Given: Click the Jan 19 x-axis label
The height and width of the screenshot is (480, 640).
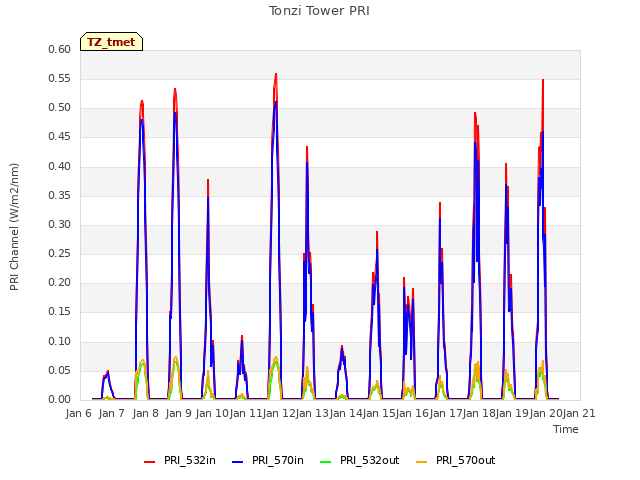Looking at the screenshot, I should pos(512,413).
